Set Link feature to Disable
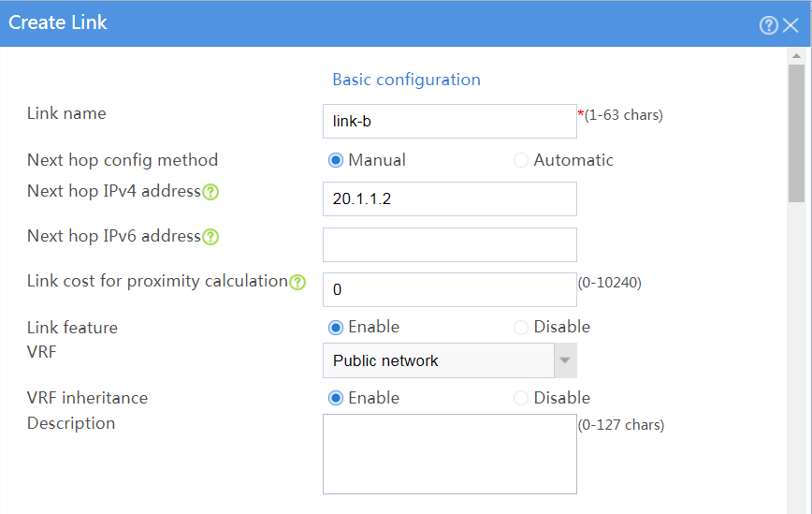This screenshot has height=514, width=812. point(520,328)
